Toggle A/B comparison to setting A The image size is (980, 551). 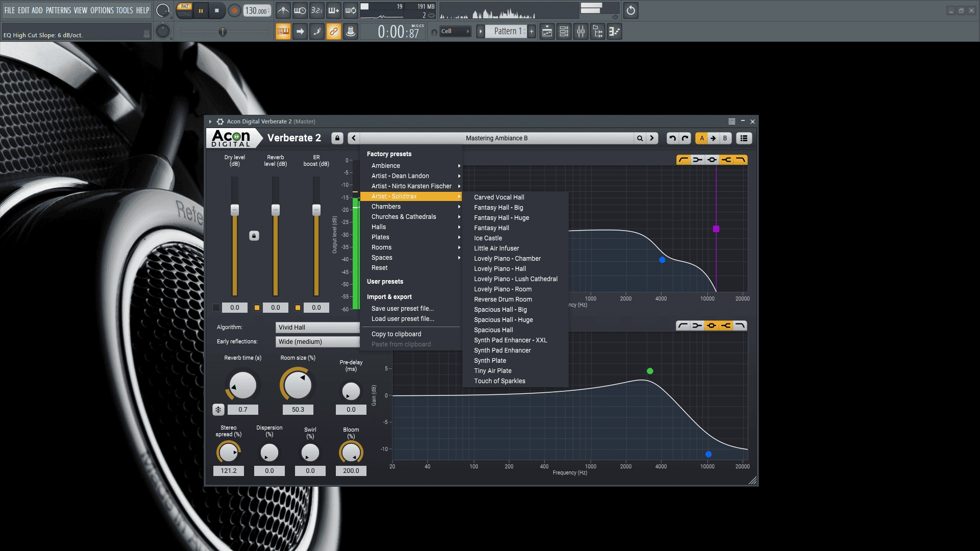[x=702, y=138]
